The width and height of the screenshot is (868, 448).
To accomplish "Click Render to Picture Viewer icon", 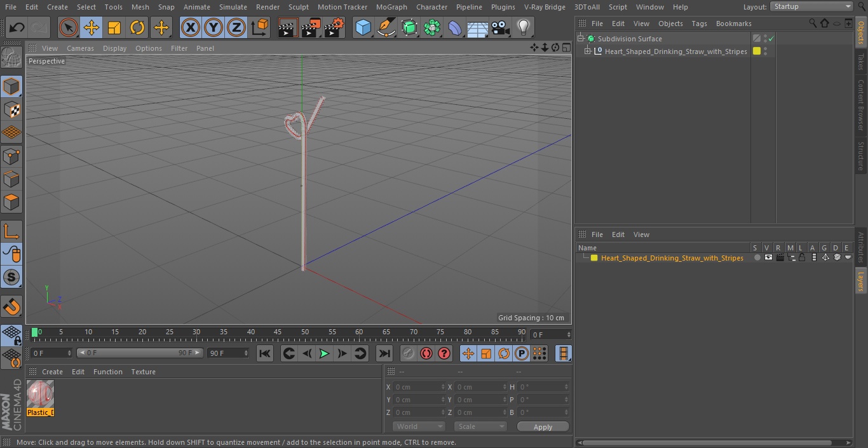I will (311, 28).
